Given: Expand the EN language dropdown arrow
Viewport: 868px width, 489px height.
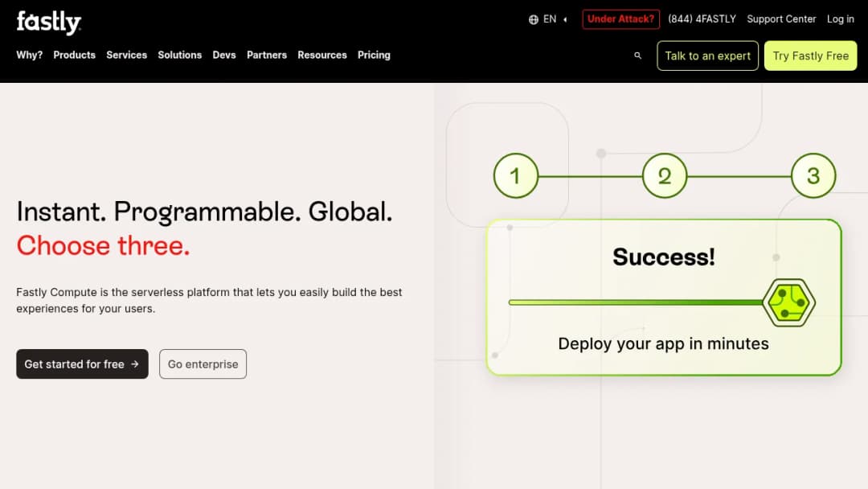Looking at the screenshot, I should pos(565,19).
